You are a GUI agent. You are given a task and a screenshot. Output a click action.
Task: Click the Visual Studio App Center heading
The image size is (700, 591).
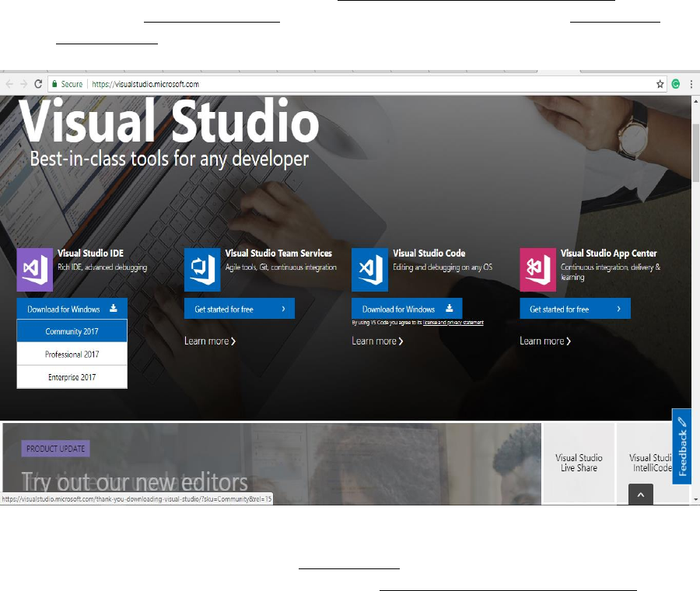pyautogui.click(x=608, y=253)
